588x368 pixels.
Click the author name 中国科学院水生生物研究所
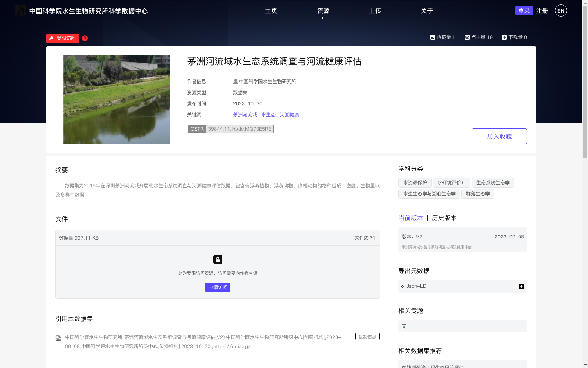[268, 81]
